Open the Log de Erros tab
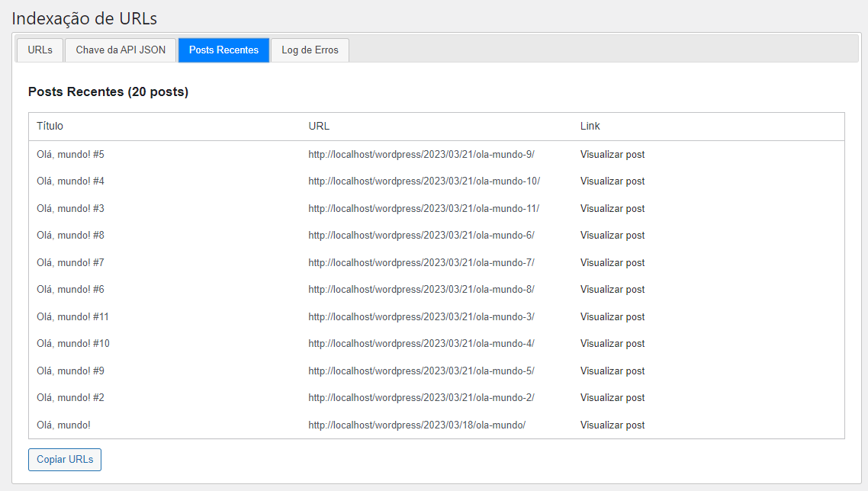Screen dimensions: 868x491 pos(310,50)
